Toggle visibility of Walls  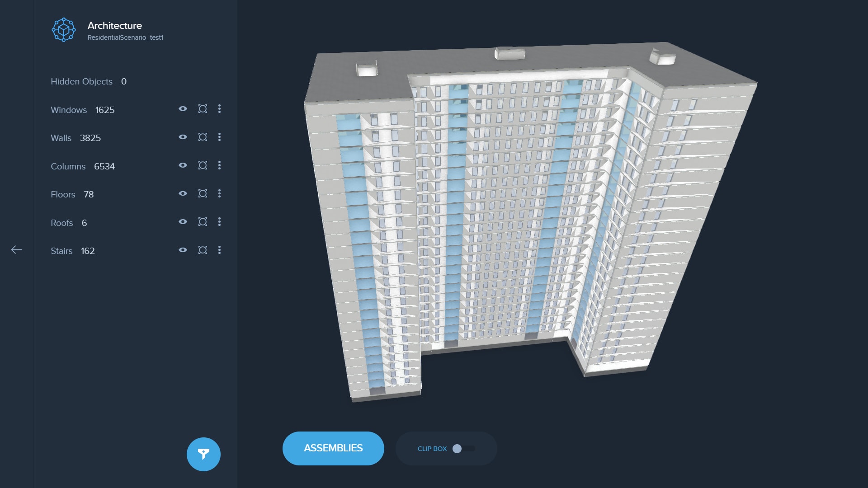[183, 137]
